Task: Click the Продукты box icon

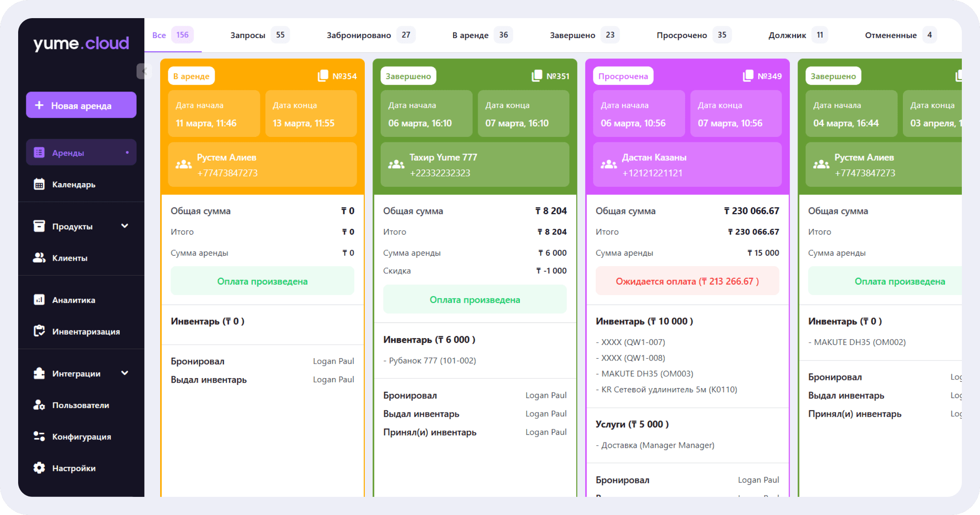Action: [x=39, y=226]
